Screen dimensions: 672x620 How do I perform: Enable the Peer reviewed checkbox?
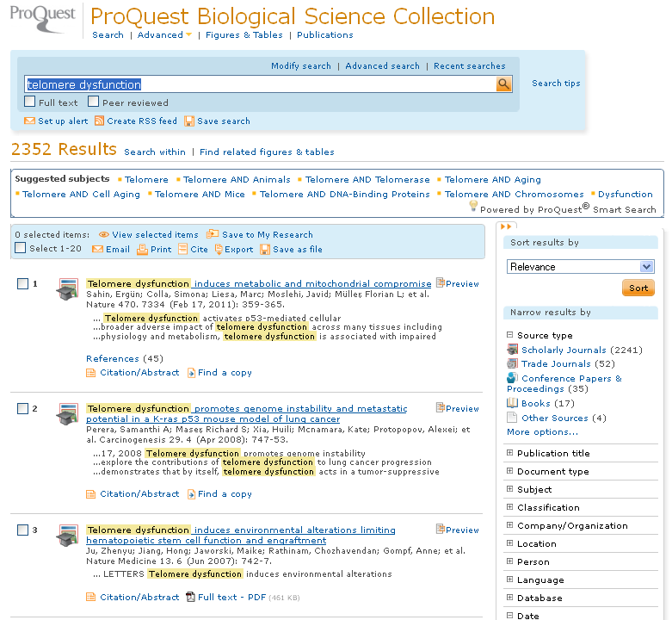[x=93, y=102]
